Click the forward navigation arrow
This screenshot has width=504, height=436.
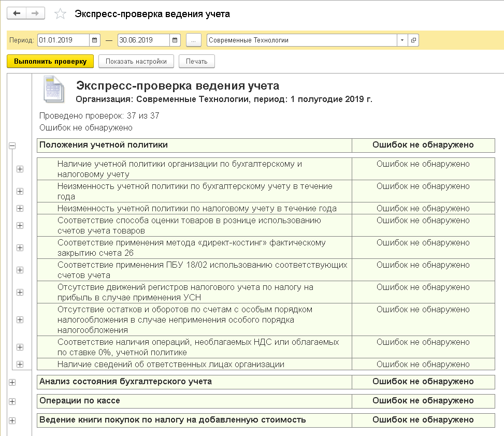point(35,13)
